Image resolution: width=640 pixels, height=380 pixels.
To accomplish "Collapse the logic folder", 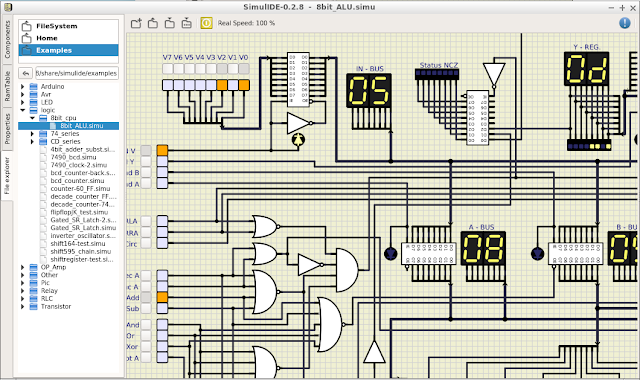I will coord(23,110).
